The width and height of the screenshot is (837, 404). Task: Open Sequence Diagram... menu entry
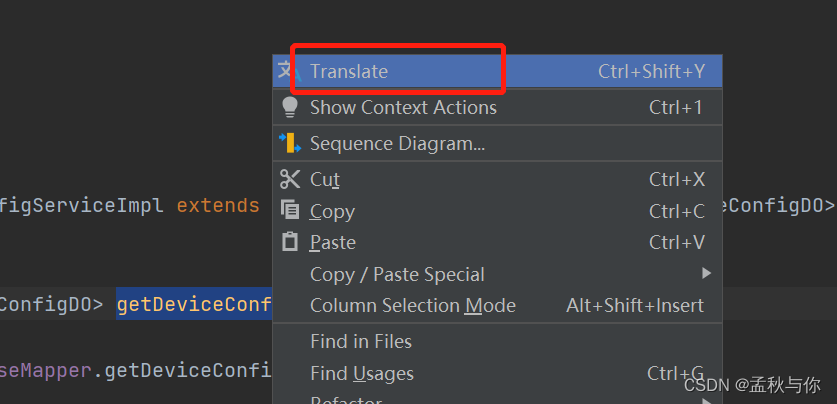[x=397, y=143]
